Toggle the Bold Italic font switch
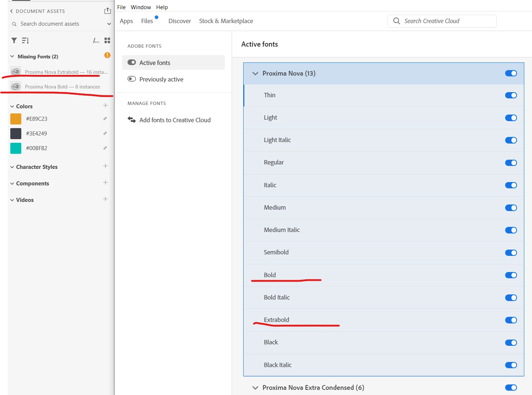Image resolution: width=532 pixels, height=395 pixels. pyautogui.click(x=511, y=298)
